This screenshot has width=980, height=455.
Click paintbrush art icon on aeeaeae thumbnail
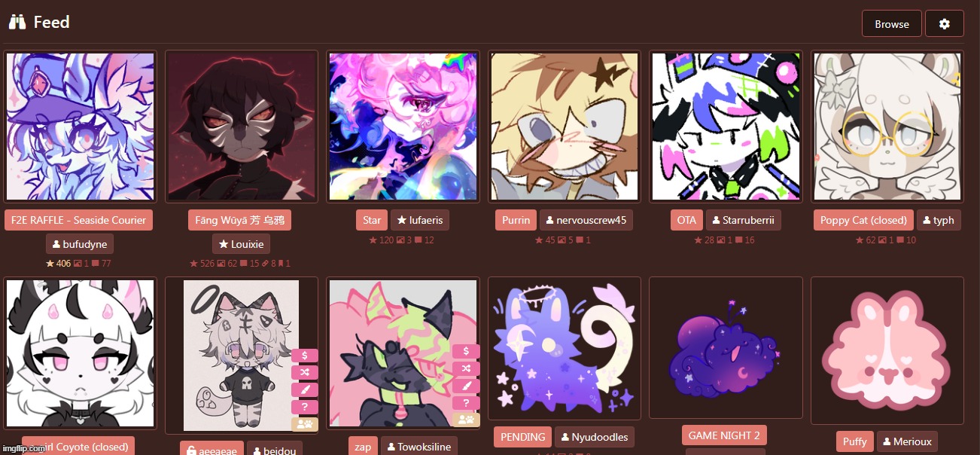[305, 390]
